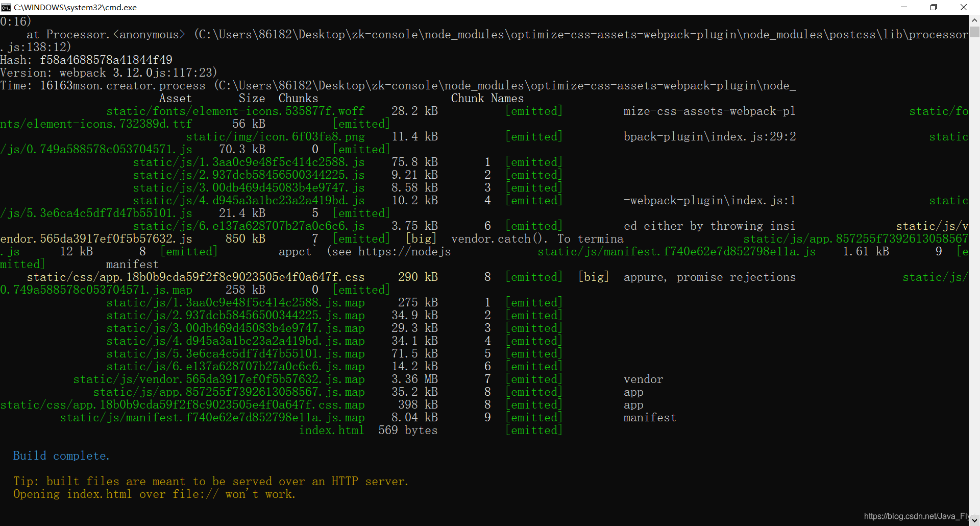The width and height of the screenshot is (980, 526).
Task: Click static/js/2.937dcb58456500344225.js row
Action: [347, 175]
